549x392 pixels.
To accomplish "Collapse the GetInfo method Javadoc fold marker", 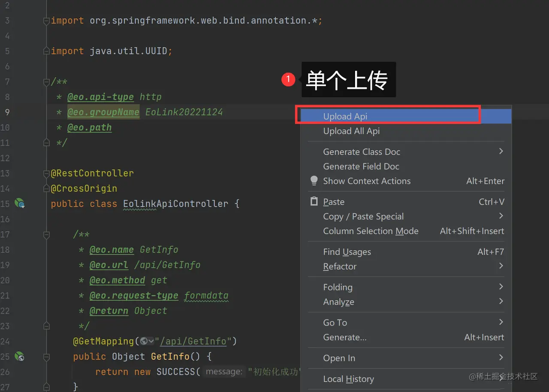I will coord(46,234).
